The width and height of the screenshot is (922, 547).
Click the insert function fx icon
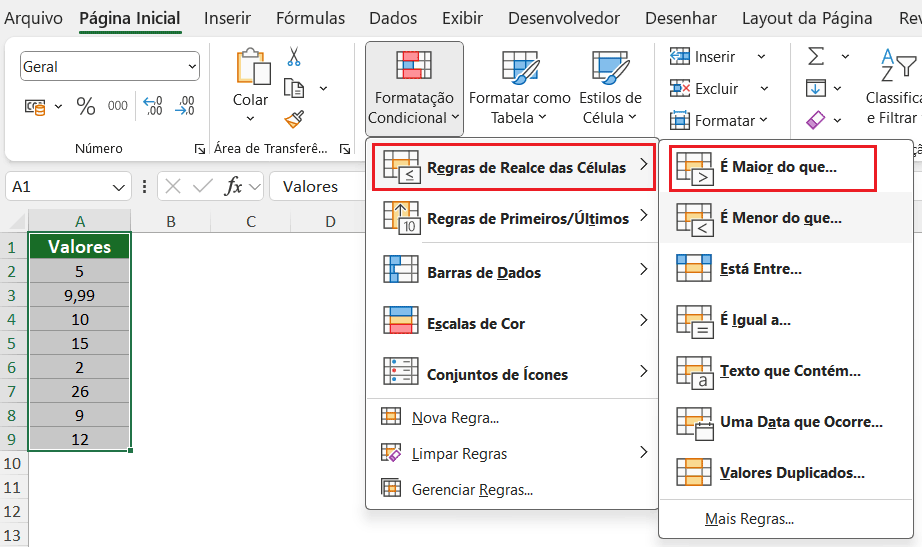pyautogui.click(x=233, y=186)
